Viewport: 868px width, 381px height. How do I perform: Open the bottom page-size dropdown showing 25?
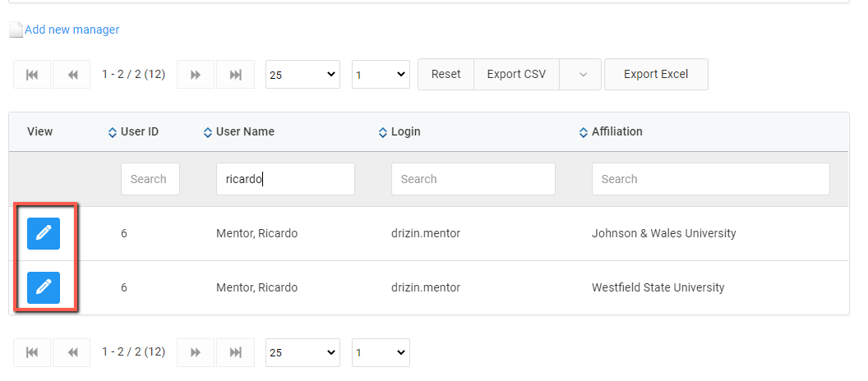point(302,353)
